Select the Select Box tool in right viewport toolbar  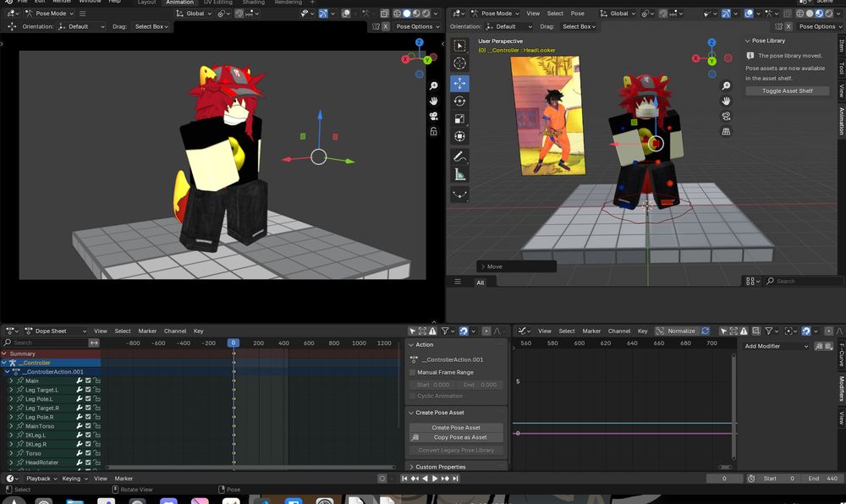pos(459,46)
